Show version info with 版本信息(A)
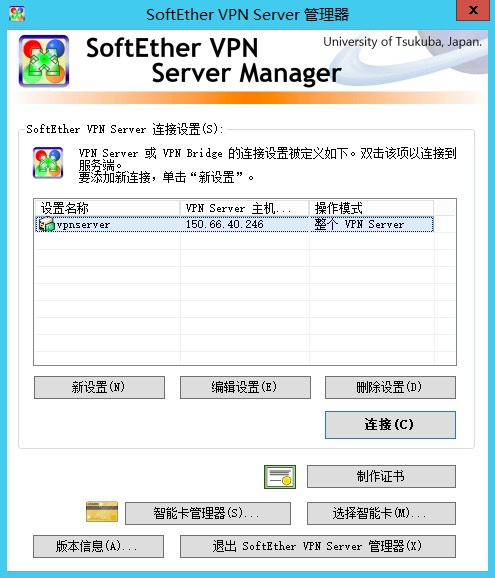The image size is (495, 578). coord(98,546)
